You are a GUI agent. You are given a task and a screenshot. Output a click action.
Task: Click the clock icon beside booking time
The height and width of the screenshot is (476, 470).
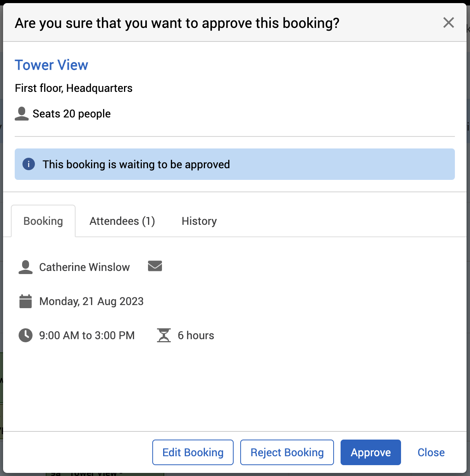(26, 335)
